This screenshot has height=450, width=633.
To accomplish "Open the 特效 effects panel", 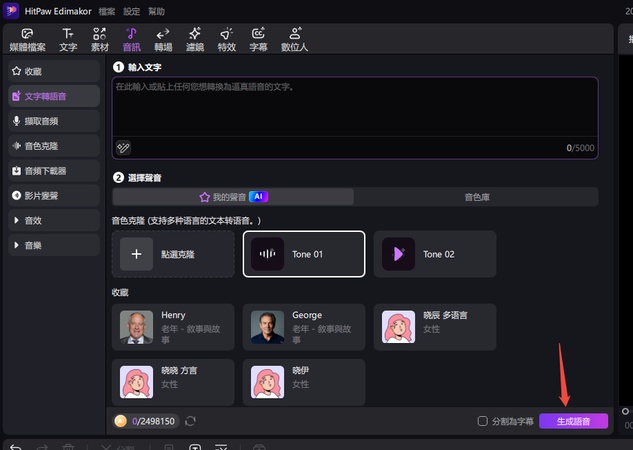I will [226, 40].
